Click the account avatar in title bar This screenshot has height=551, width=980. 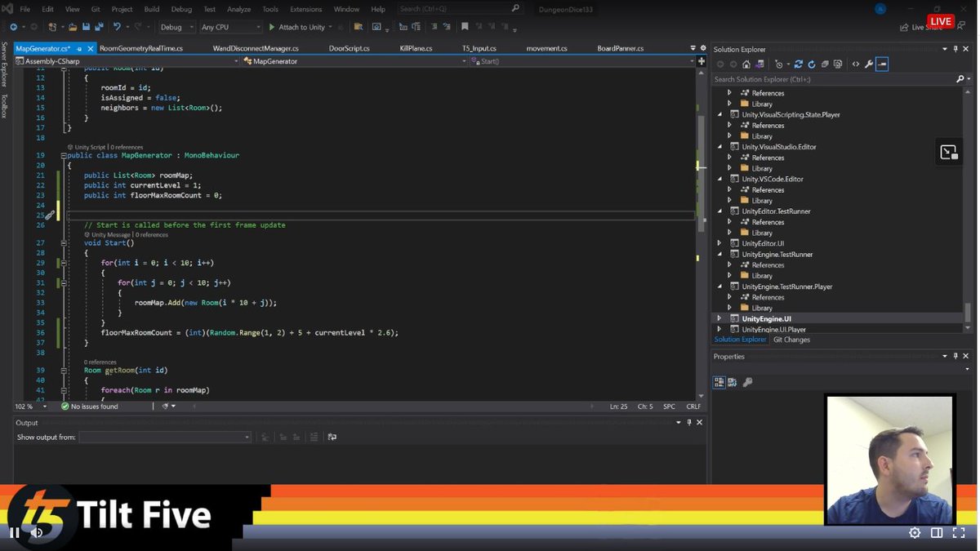(880, 9)
